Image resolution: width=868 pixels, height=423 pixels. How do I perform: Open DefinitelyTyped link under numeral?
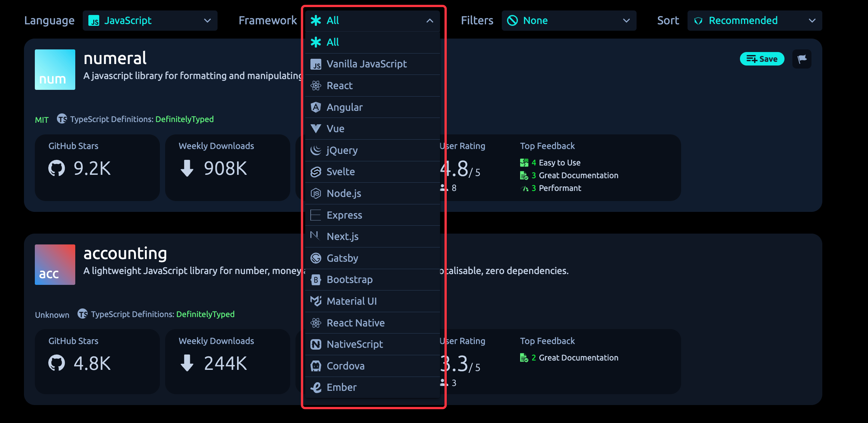pos(184,119)
